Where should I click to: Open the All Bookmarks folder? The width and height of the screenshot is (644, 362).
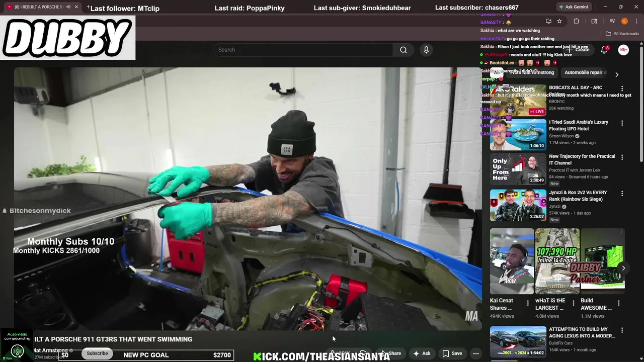[622, 34]
